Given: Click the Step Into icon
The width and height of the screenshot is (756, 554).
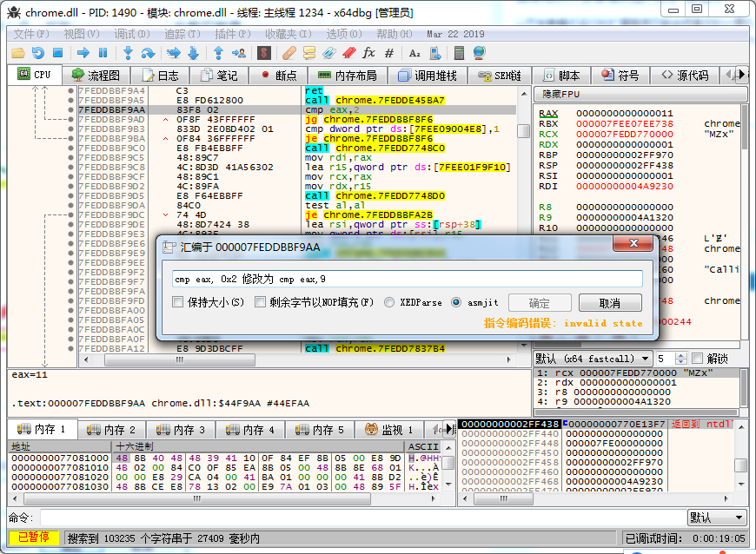Looking at the screenshot, I should click(x=128, y=53).
